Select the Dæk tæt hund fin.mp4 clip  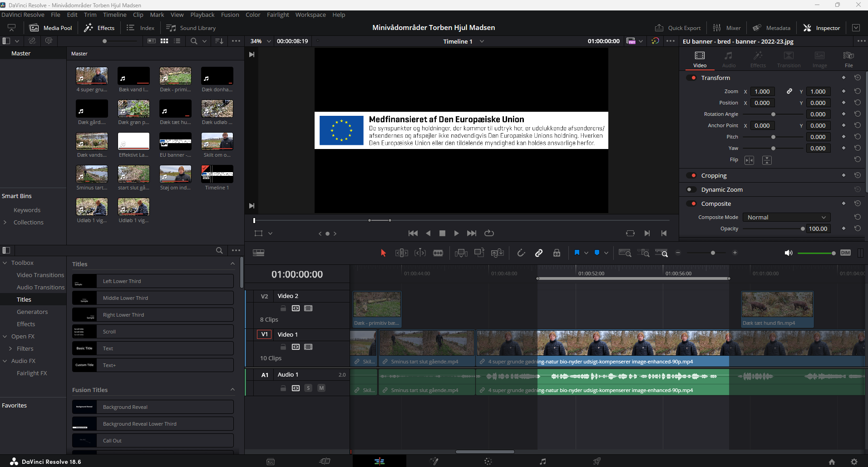777,309
